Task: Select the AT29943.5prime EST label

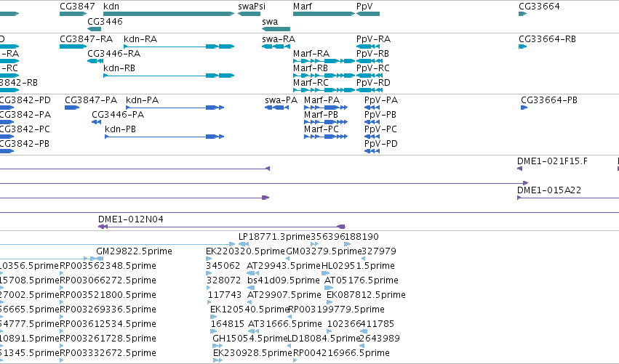Action: pos(284,266)
